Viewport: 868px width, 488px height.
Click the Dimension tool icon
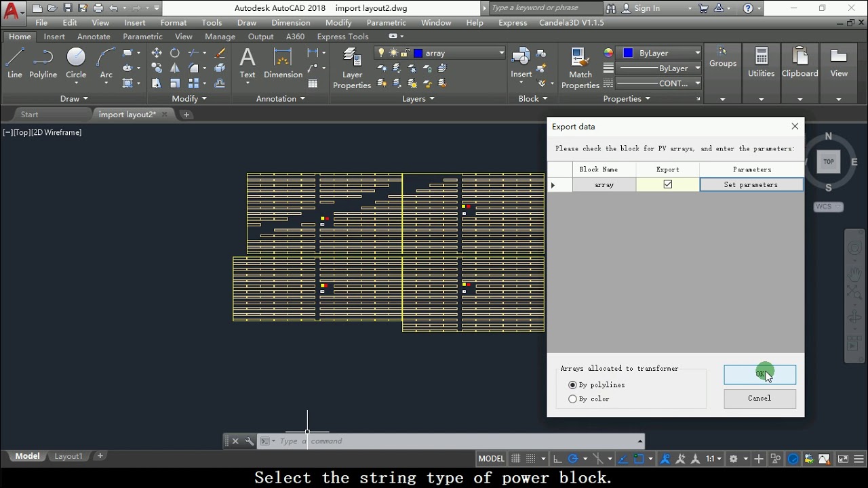pyautogui.click(x=283, y=63)
